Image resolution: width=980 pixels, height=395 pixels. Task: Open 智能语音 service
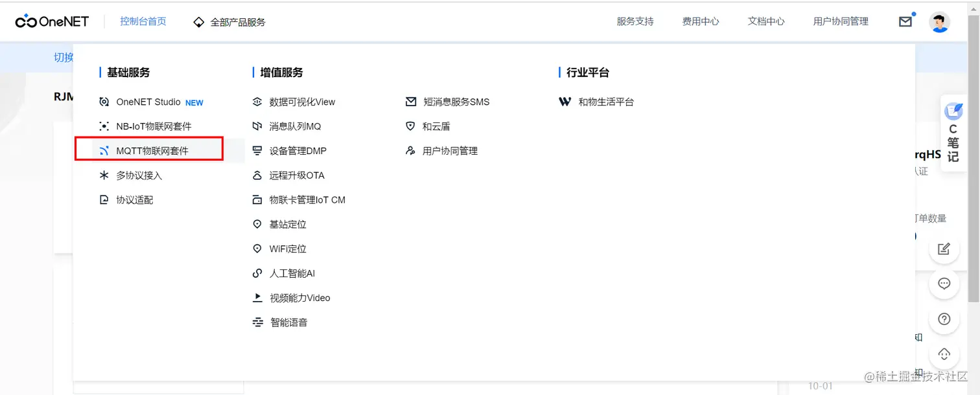(x=288, y=322)
